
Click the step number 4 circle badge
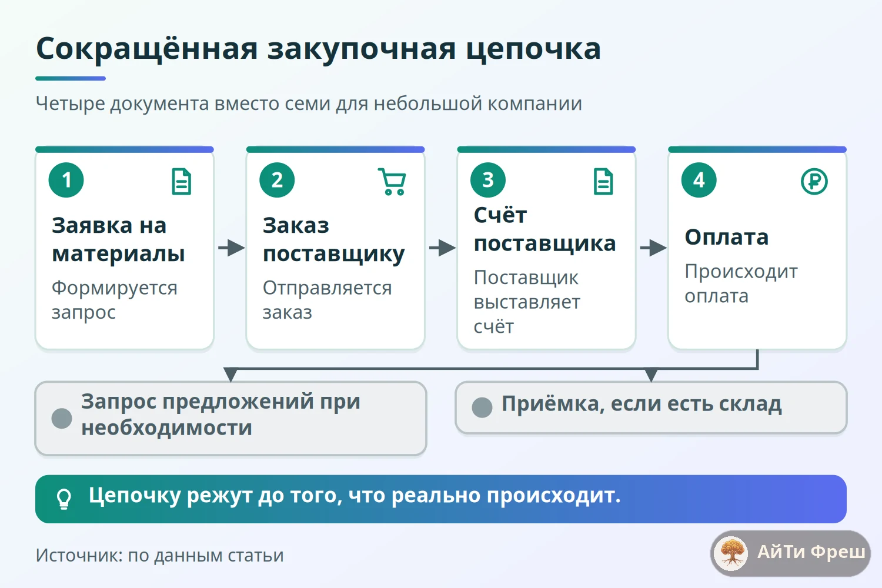pyautogui.click(x=699, y=180)
